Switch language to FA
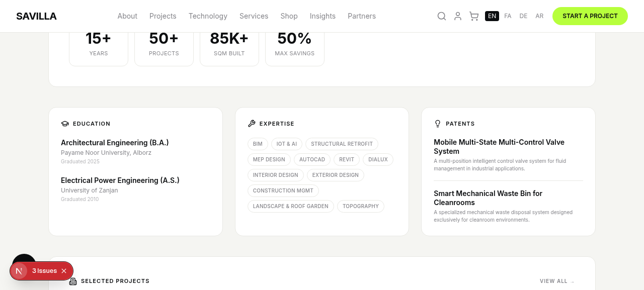The height and width of the screenshot is (290, 644). [x=508, y=16]
